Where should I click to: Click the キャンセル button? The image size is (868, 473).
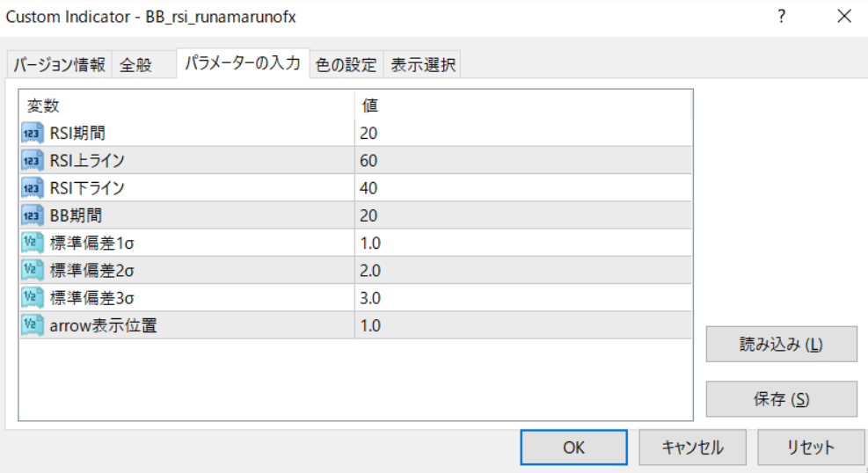[693, 447]
